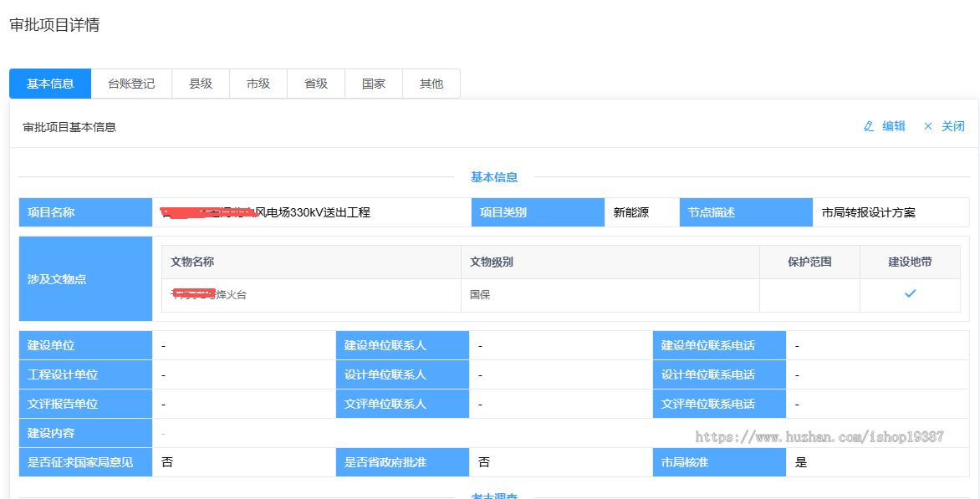
Task: Open the 县级 tab
Action: coord(201,84)
